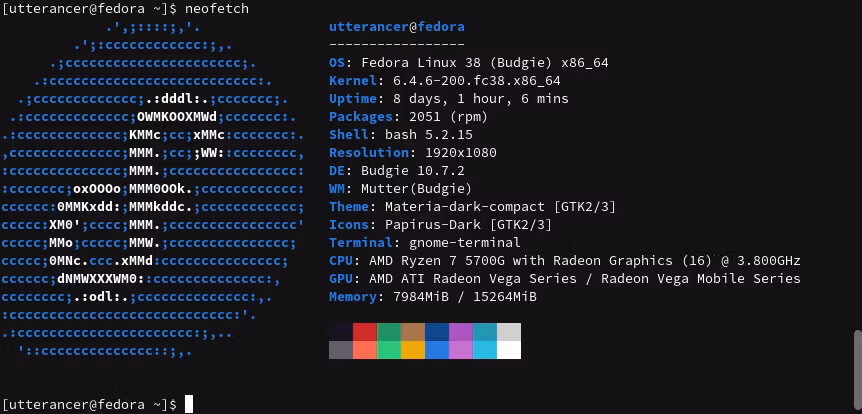Click the cursor block at the bottom prompt
Viewport: 862px width, 414px height.
tap(189, 404)
